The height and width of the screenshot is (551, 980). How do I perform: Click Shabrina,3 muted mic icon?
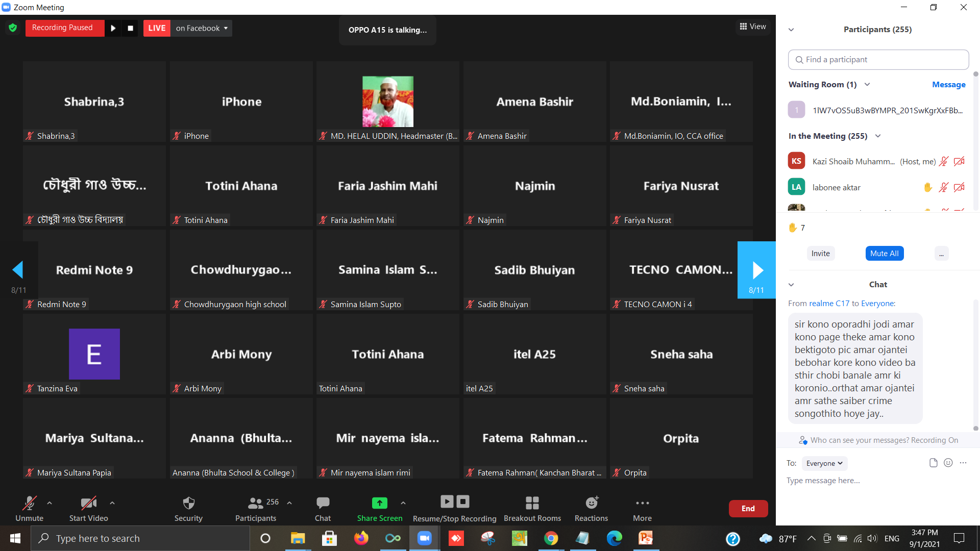[x=30, y=136]
